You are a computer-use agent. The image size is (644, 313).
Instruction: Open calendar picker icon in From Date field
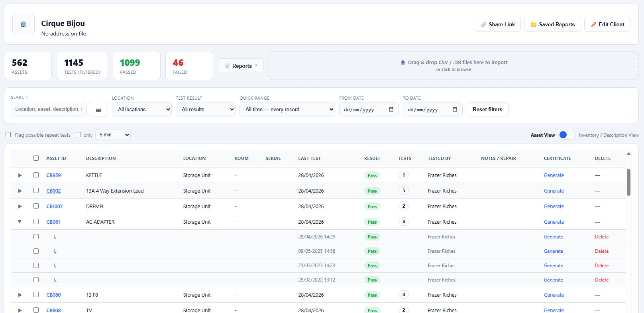pos(391,109)
